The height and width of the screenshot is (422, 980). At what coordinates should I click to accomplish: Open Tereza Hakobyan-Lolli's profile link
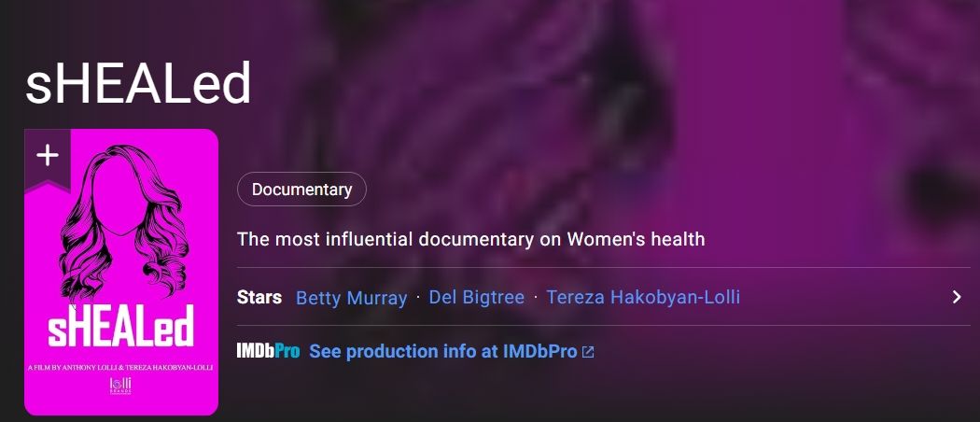click(x=643, y=298)
